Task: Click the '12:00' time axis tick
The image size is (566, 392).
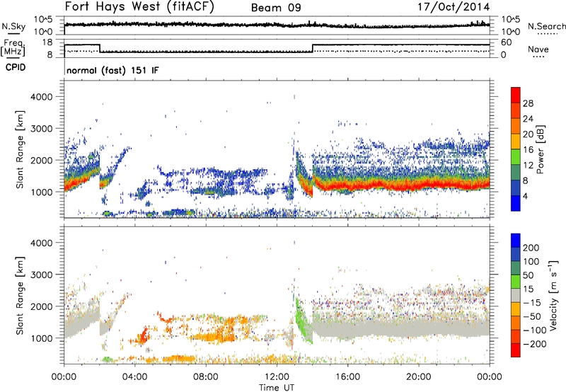Action: (277, 377)
